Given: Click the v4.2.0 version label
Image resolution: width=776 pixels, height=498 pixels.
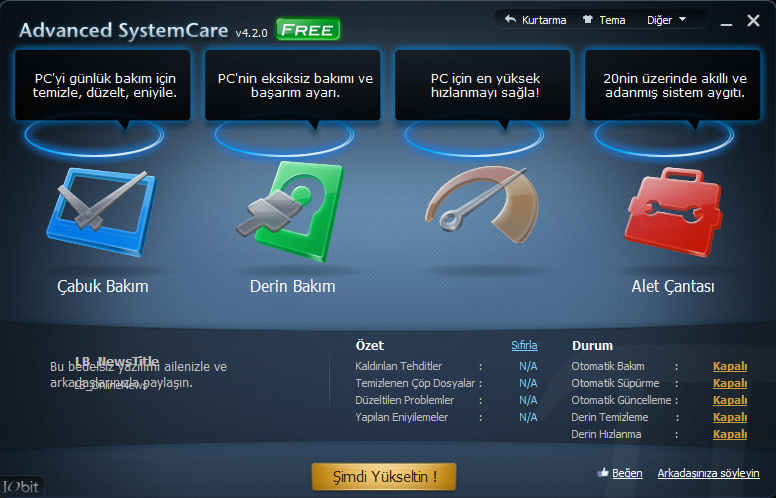Looking at the screenshot, I should (251, 33).
